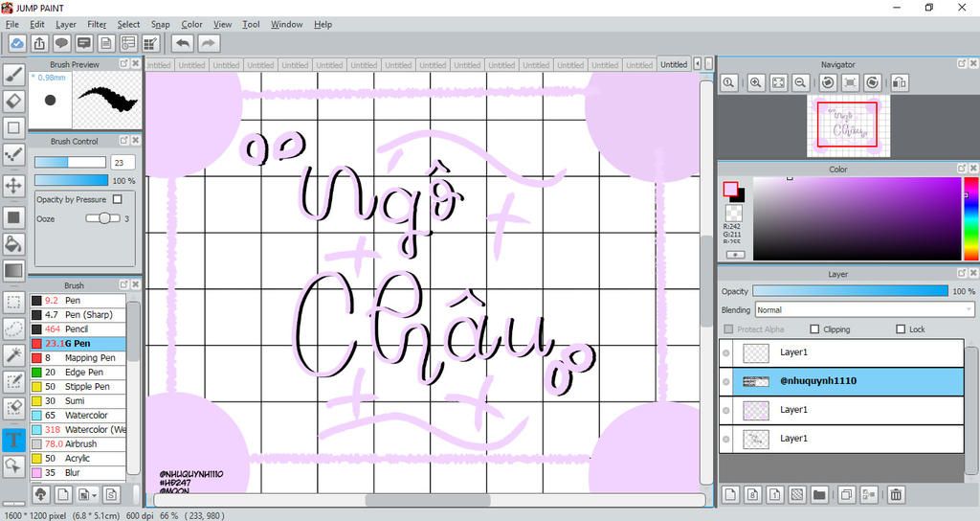
Task: Select the Brush tool in the left toolbar
Action: coord(13,75)
